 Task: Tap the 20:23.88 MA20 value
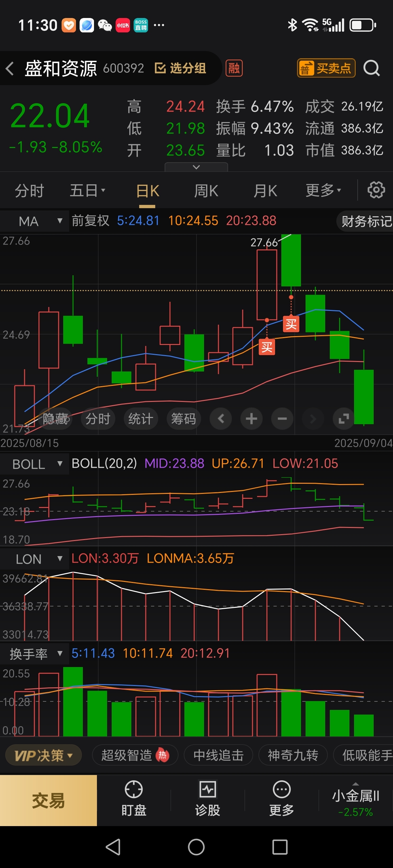(x=251, y=221)
